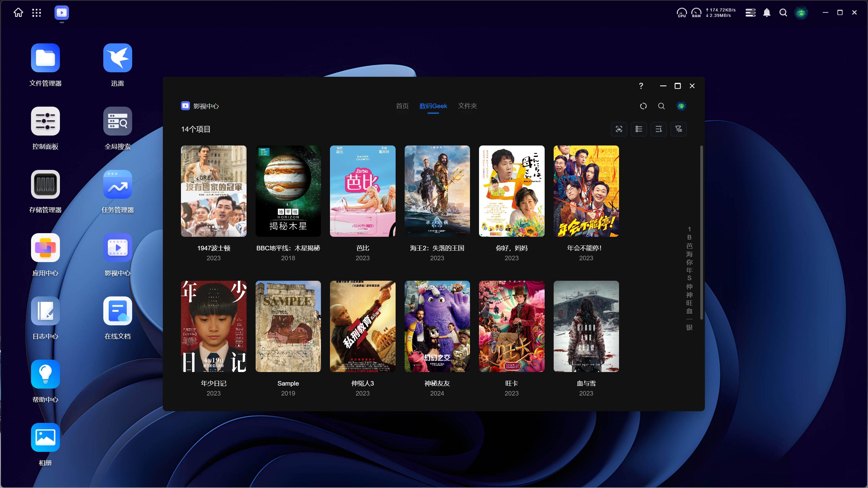868x488 pixels.
Task: Show CPU usage monitor in top bar
Action: pos(682,13)
